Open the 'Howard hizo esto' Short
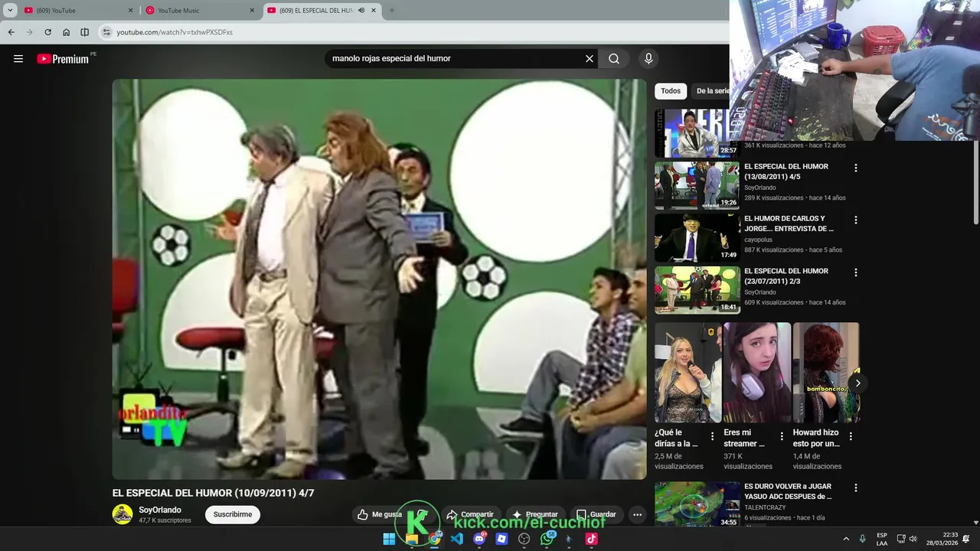 pyautogui.click(x=826, y=373)
